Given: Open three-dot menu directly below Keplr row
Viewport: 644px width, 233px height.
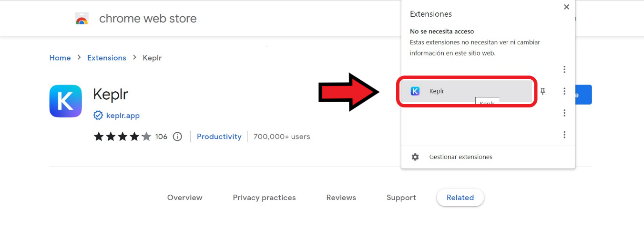Looking at the screenshot, I should pos(564,113).
